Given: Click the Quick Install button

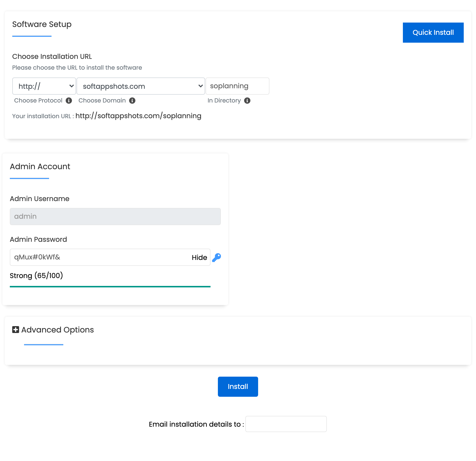Looking at the screenshot, I should 433,32.
